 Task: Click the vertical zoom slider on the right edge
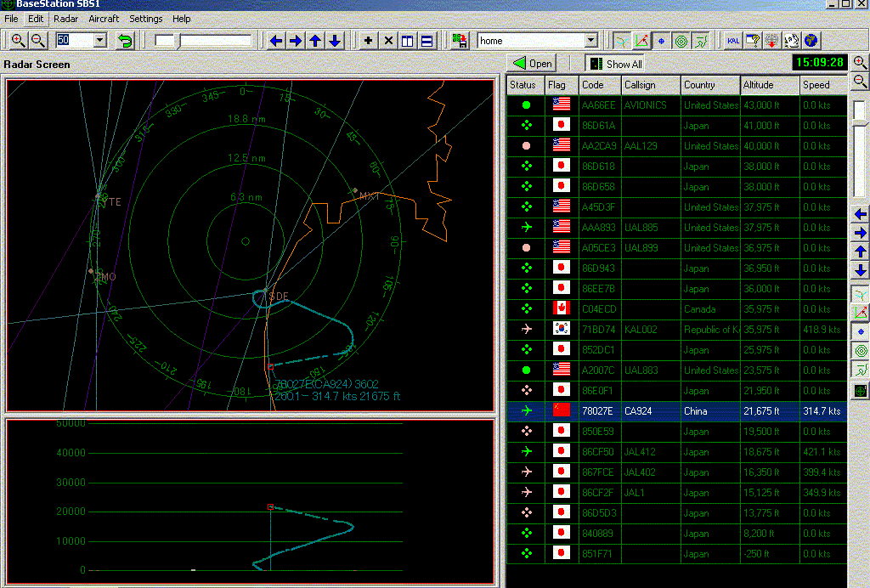860,148
